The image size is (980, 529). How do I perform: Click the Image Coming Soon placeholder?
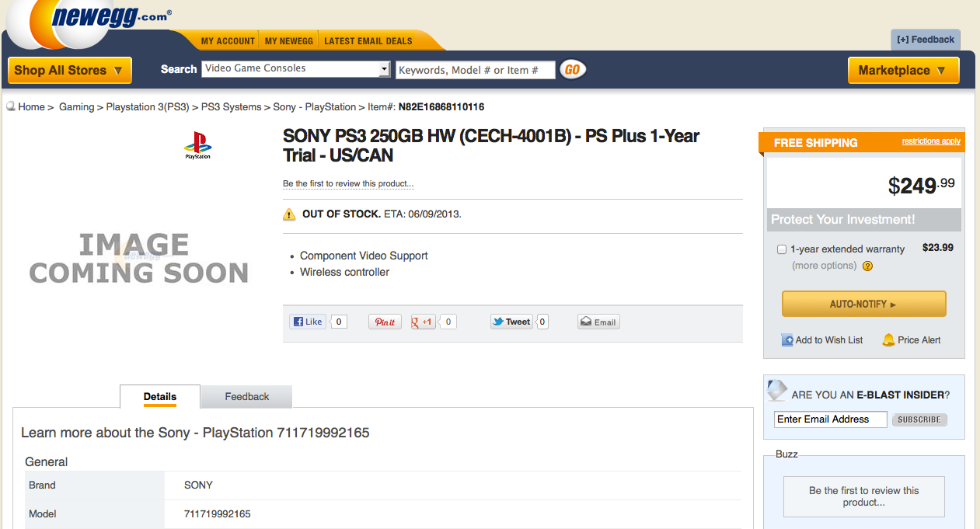pos(139,259)
